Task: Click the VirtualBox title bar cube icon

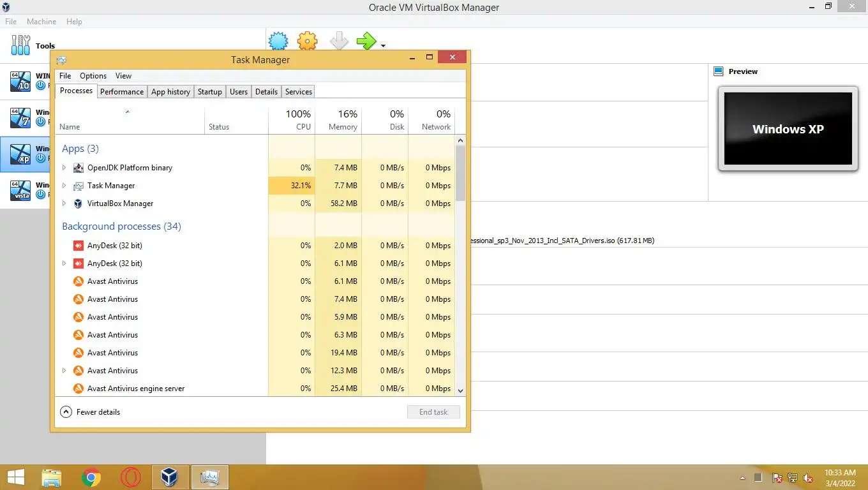Action: [x=6, y=8]
